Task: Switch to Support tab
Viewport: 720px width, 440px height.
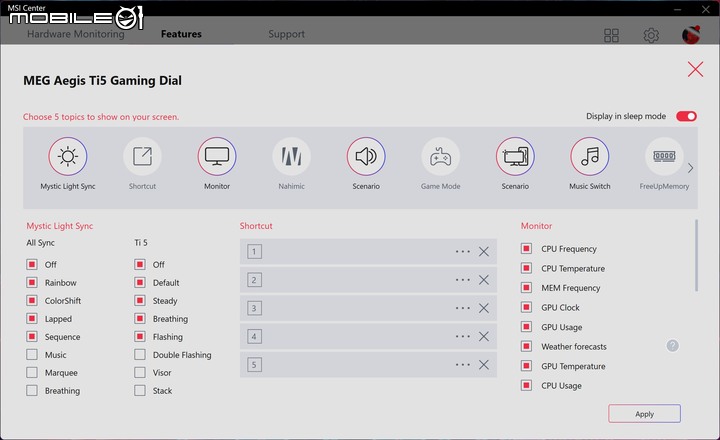Action: (287, 34)
